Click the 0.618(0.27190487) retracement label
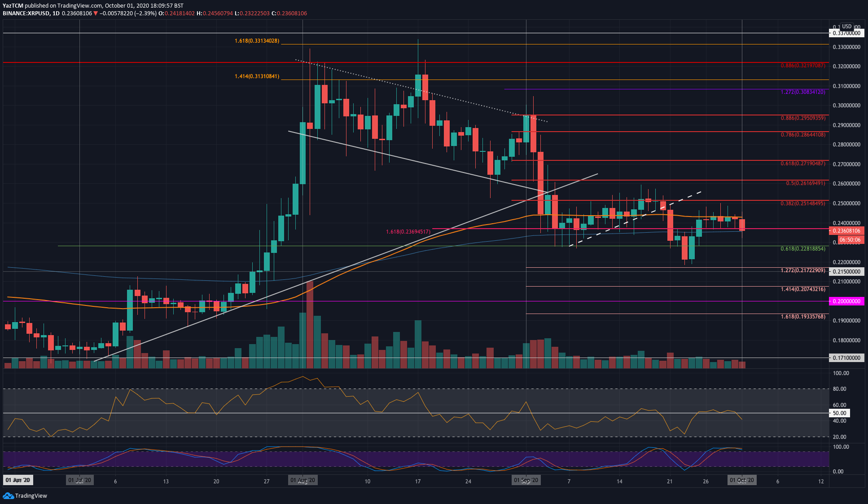Viewport: 868px width, 504px height. click(803, 164)
